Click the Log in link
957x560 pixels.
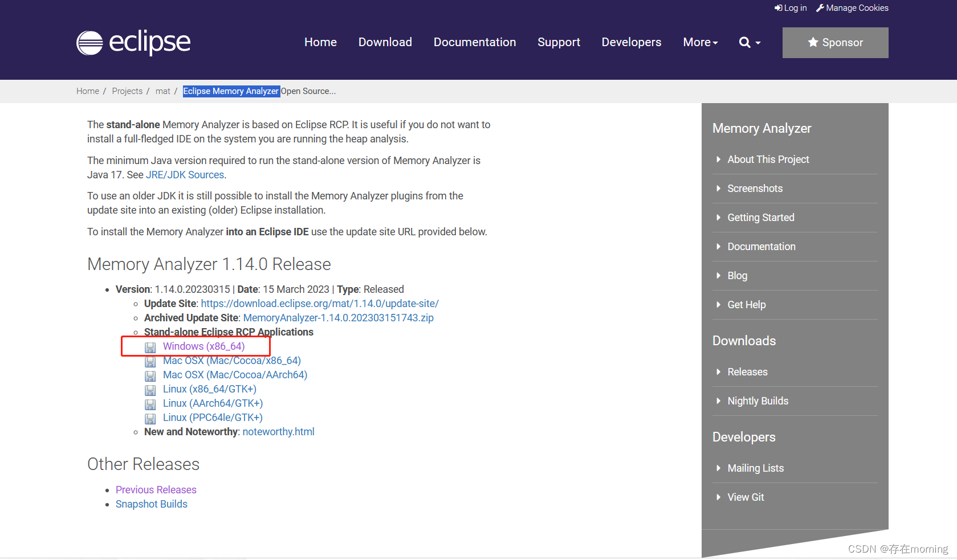click(x=791, y=8)
